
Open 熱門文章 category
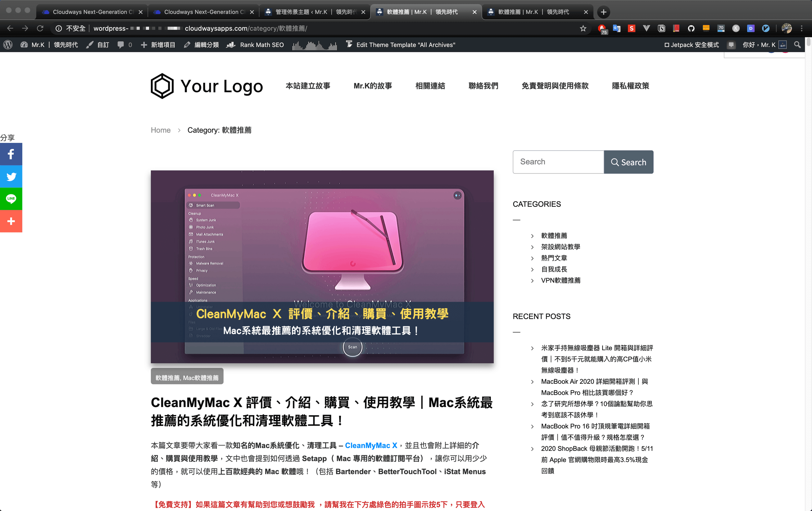pyautogui.click(x=554, y=258)
